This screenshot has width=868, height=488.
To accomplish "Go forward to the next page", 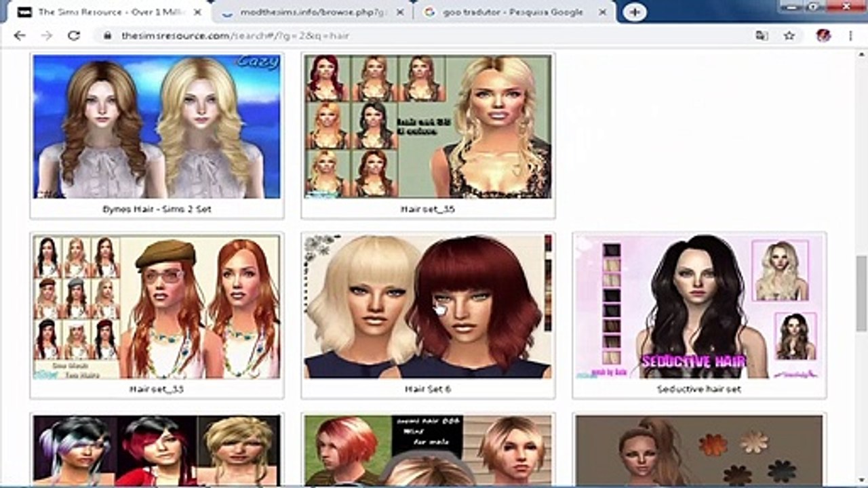I will [46, 36].
